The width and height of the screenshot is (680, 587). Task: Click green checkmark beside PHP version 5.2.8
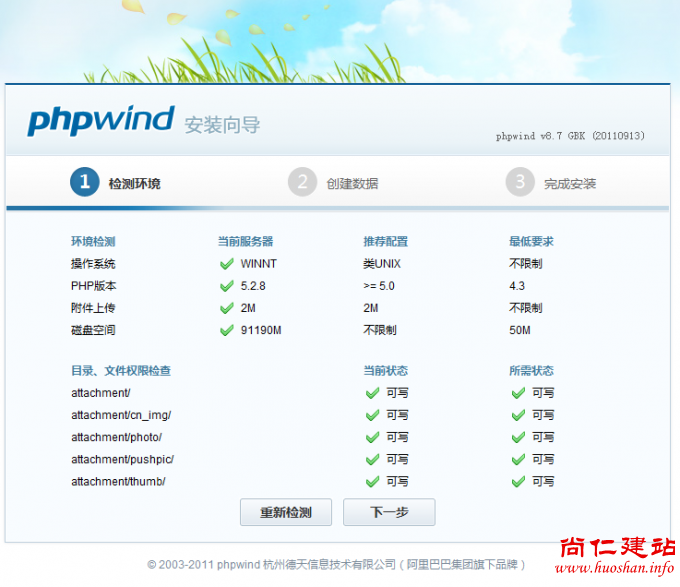click(x=226, y=286)
